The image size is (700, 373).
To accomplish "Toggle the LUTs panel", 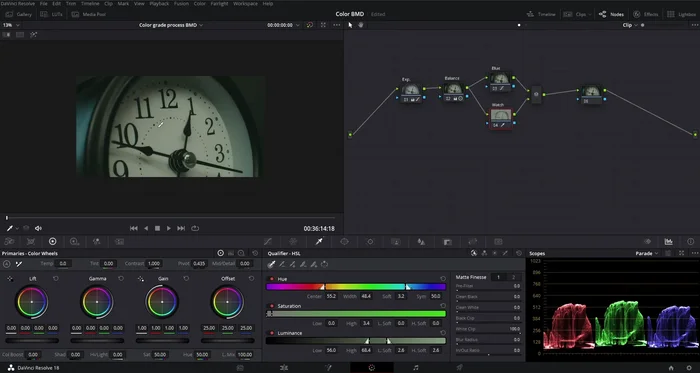I will click(51, 14).
